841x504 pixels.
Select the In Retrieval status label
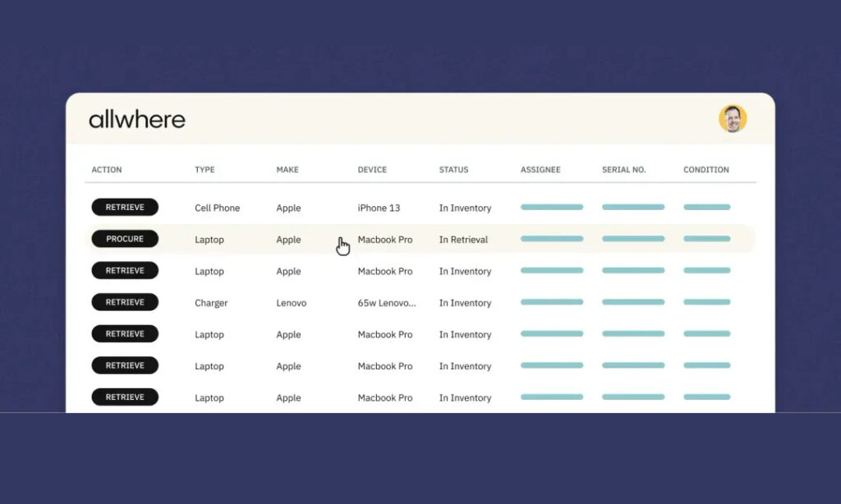tap(463, 239)
